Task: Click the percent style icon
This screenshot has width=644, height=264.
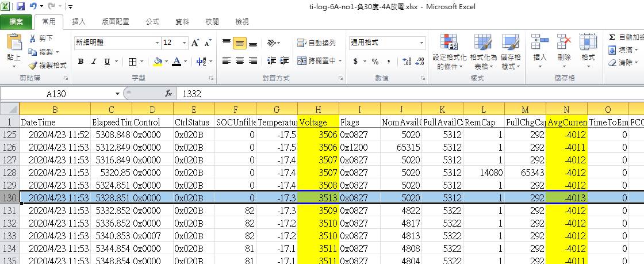Action: 375,62
